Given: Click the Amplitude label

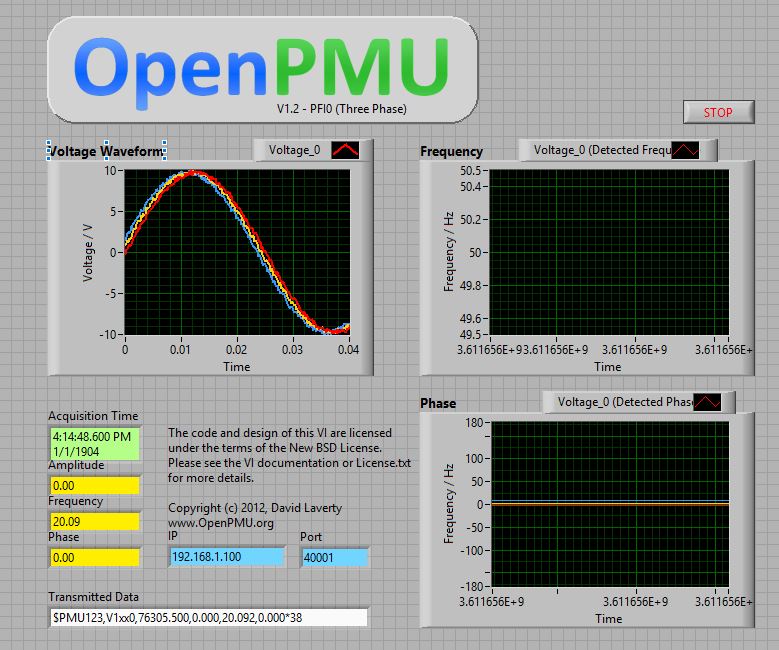Looking at the screenshot, I should click(76, 465).
